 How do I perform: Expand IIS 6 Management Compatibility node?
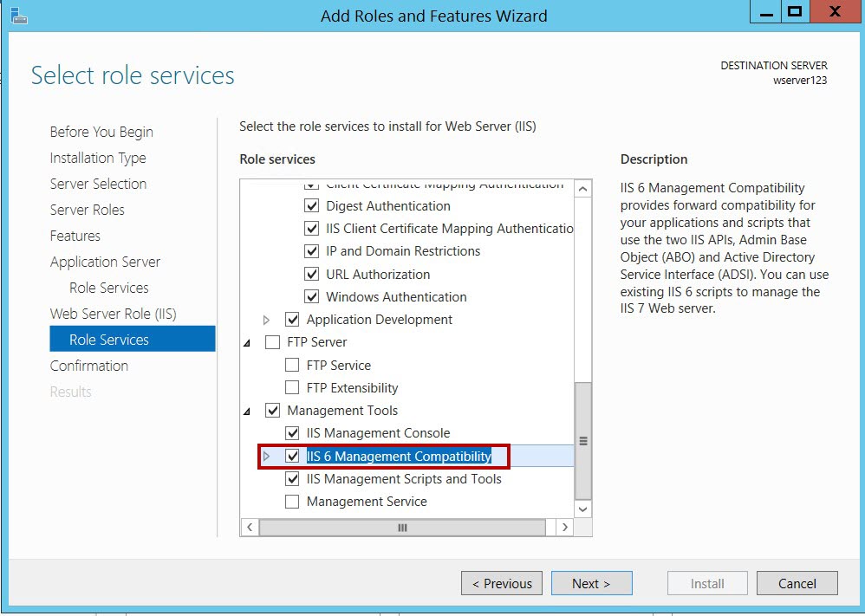(266, 456)
